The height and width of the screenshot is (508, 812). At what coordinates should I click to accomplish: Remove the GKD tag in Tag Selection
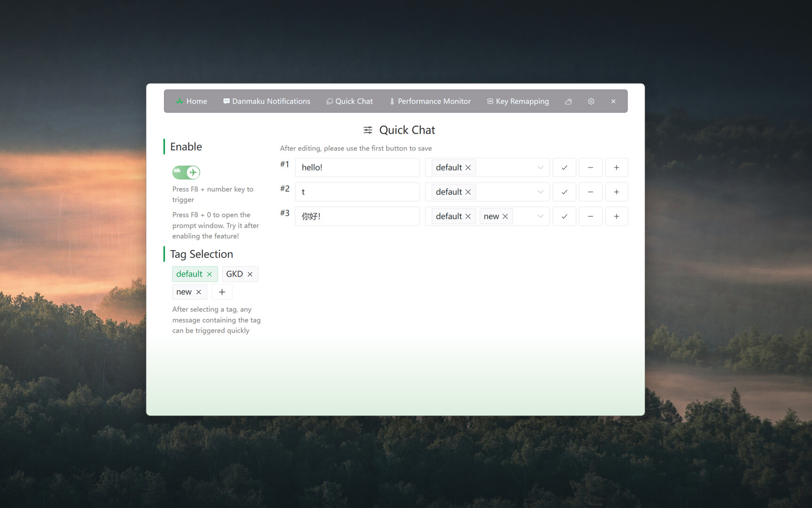[x=250, y=274]
